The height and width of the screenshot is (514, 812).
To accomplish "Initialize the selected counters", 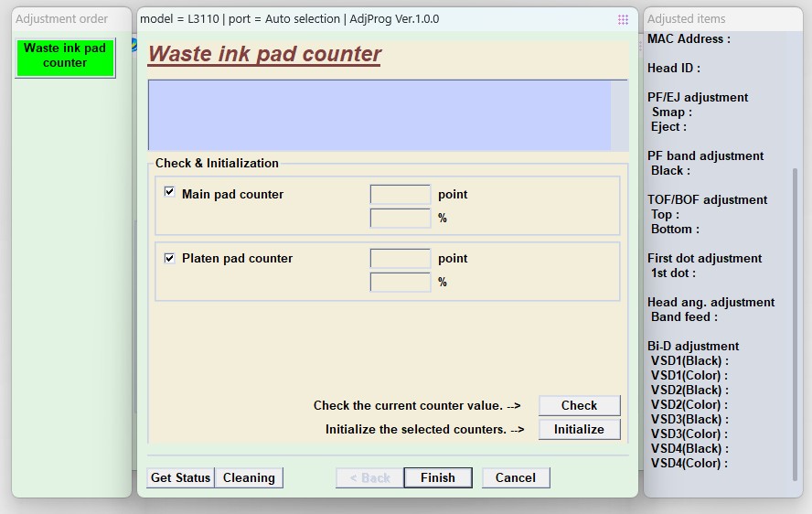I will pos(579,429).
